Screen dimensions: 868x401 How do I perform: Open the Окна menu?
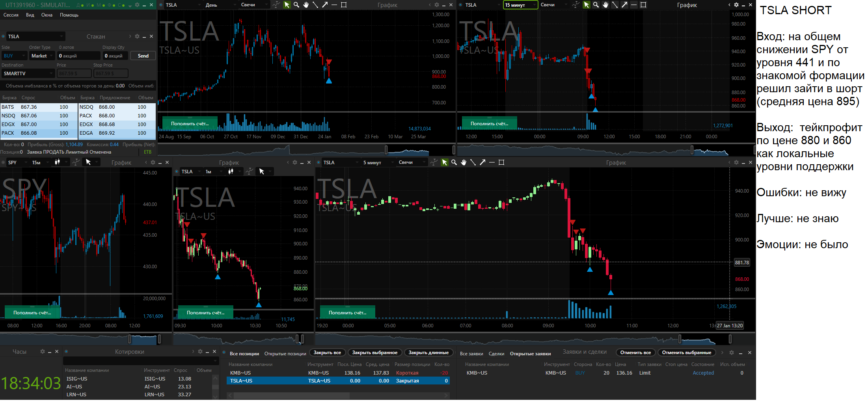coord(47,15)
